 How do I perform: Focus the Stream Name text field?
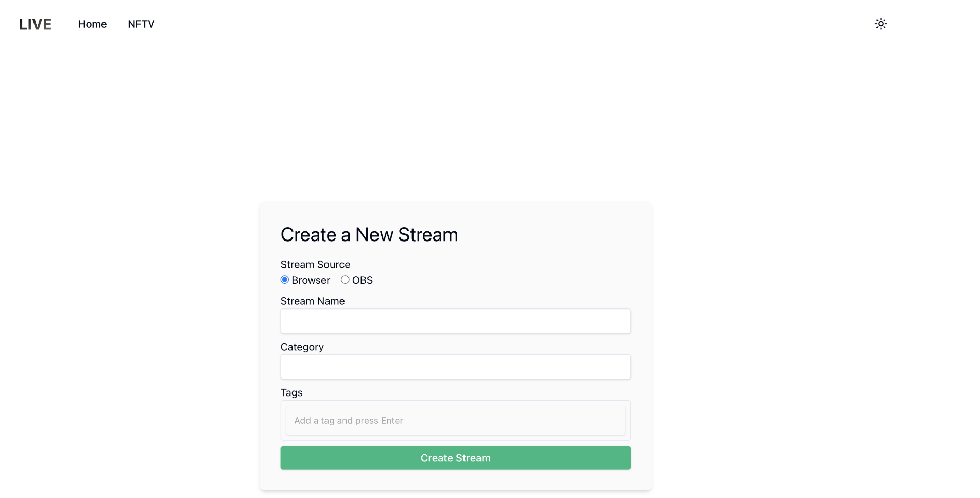click(455, 321)
